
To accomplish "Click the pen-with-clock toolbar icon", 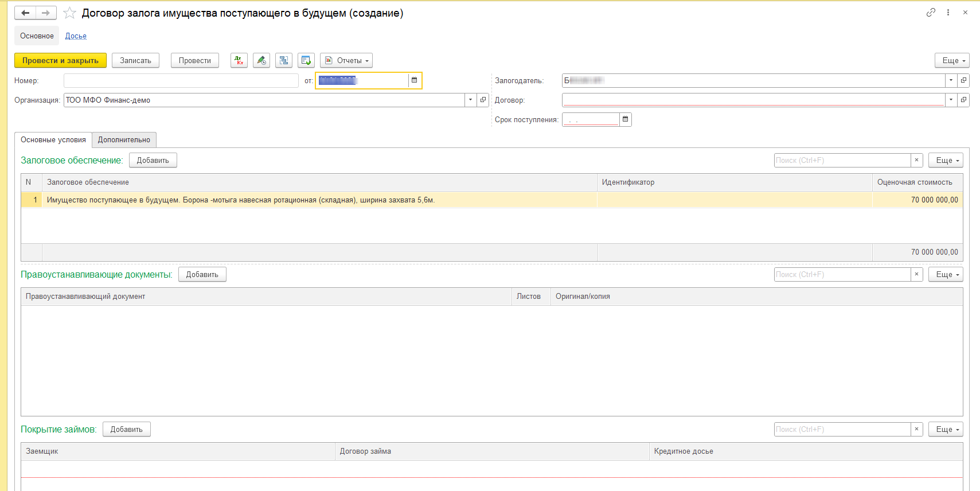I will tap(261, 60).
